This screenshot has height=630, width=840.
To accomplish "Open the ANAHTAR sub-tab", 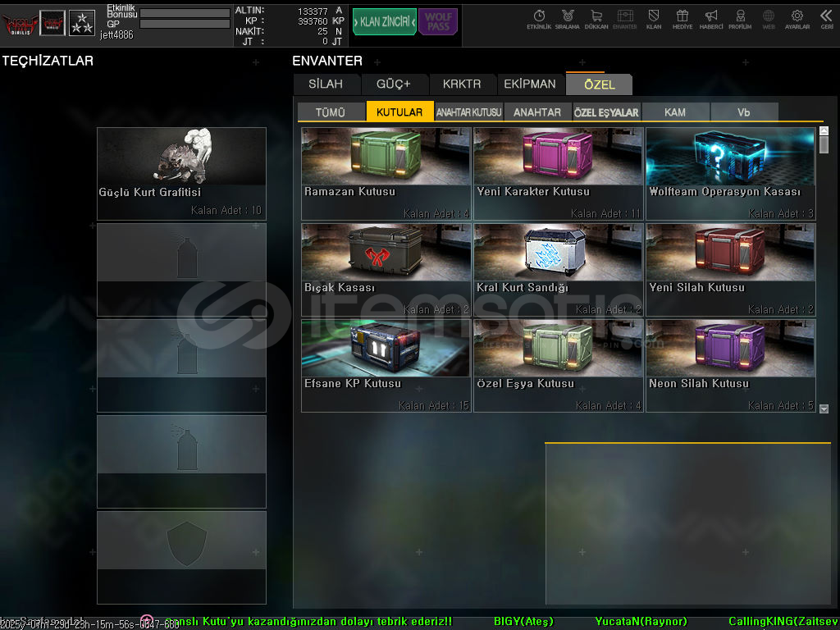I will [x=537, y=112].
